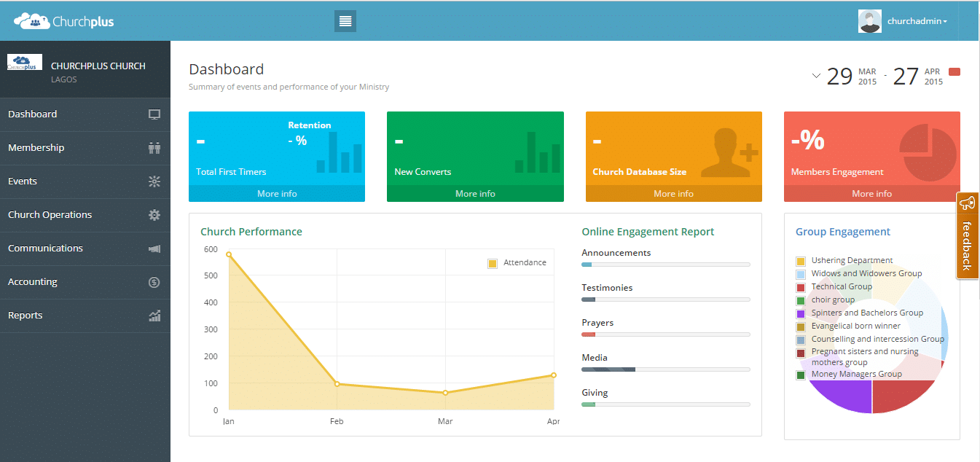Open the feedback side tab
Viewport: 980px width, 462px height.
tap(967, 235)
